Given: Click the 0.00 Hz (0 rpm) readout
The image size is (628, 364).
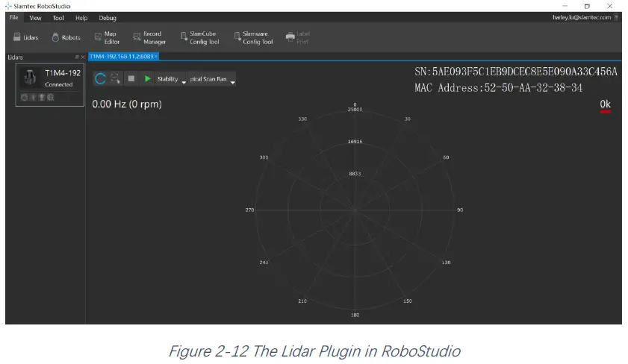Looking at the screenshot, I should click(x=127, y=104).
